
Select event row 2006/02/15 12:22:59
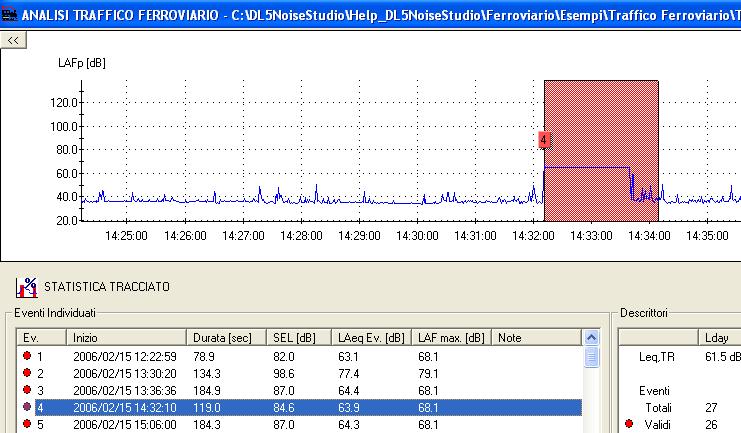pyautogui.click(x=300, y=356)
